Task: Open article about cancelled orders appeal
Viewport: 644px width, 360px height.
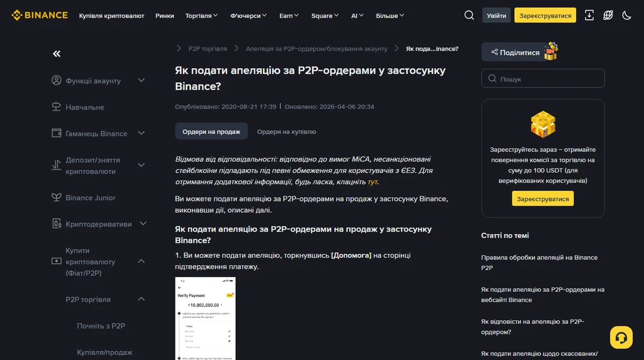Action: (x=539, y=354)
